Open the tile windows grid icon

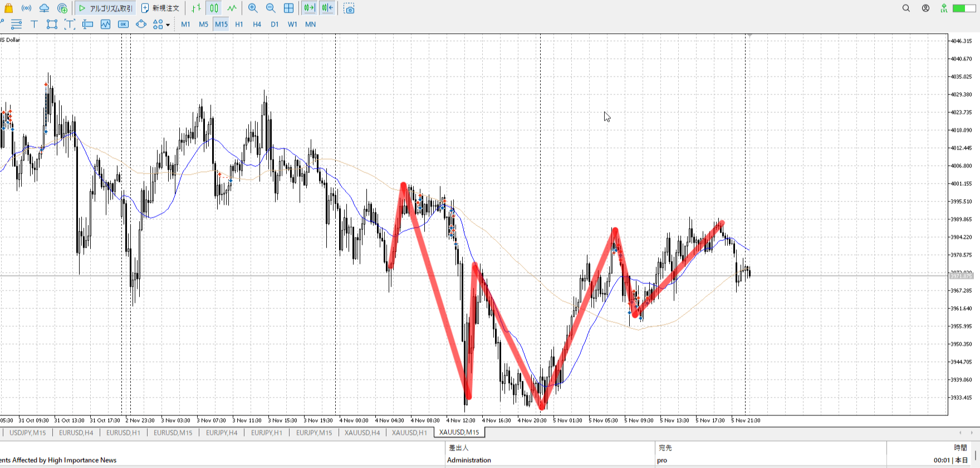(288, 8)
